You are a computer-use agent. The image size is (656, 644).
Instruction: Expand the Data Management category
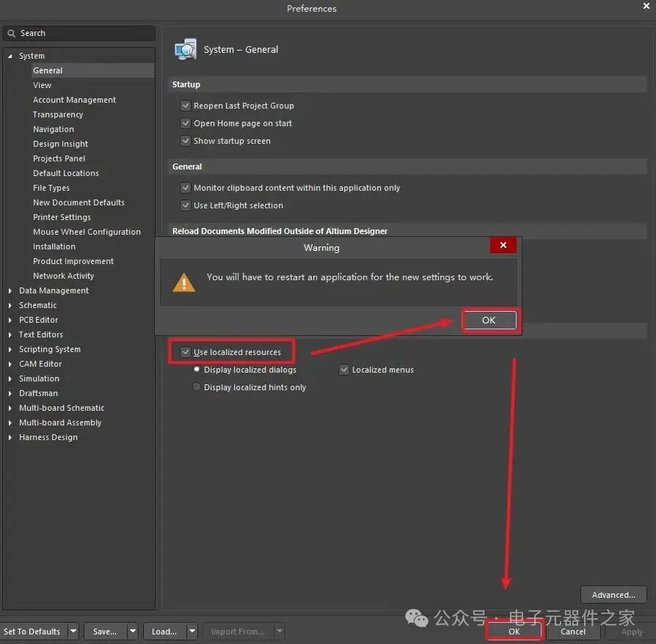10,290
